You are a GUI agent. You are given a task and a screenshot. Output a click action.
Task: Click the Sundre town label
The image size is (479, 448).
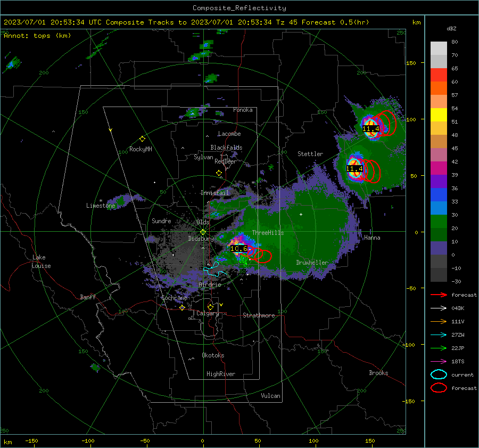(161, 221)
